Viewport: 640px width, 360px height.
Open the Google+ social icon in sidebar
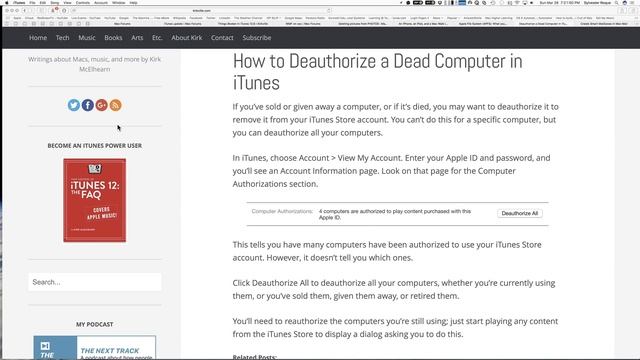coord(102,105)
